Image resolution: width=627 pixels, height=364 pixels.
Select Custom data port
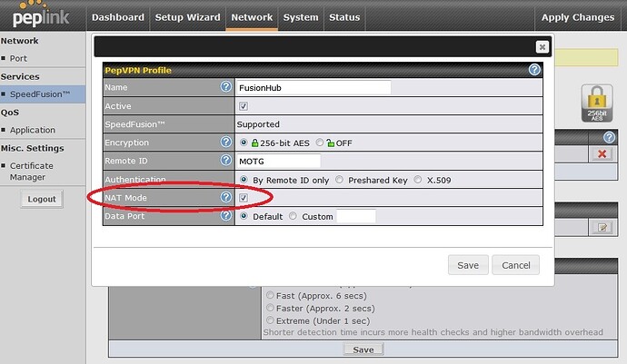tap(293, 216)
